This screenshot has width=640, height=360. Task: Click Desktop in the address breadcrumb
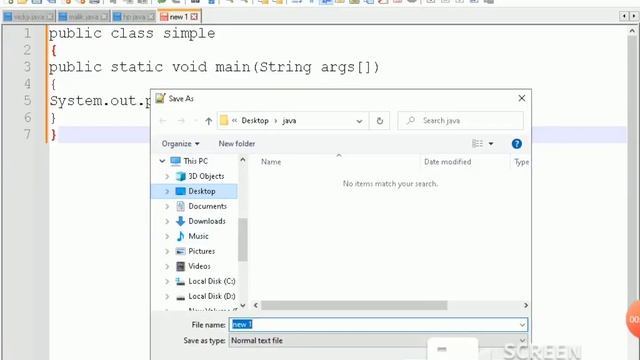255,121
